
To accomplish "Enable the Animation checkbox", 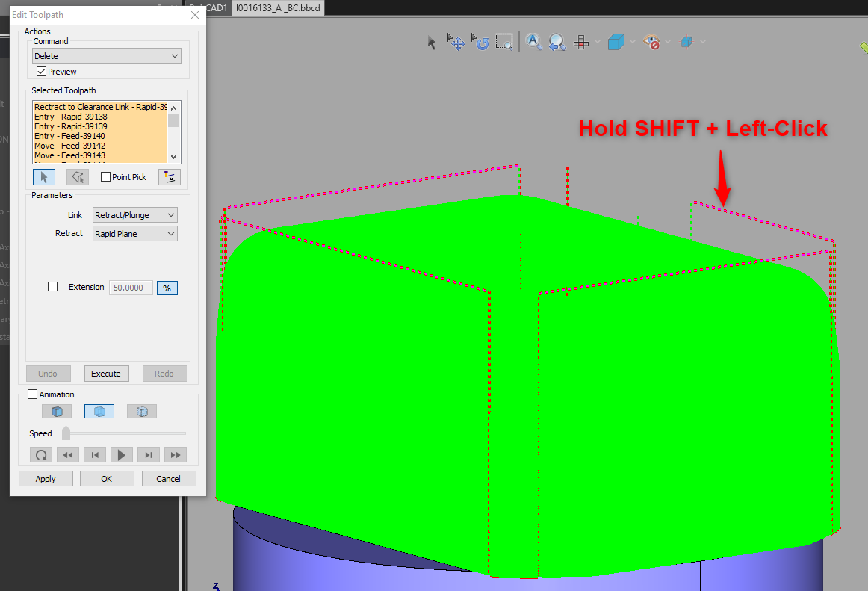I will (33, 394).
